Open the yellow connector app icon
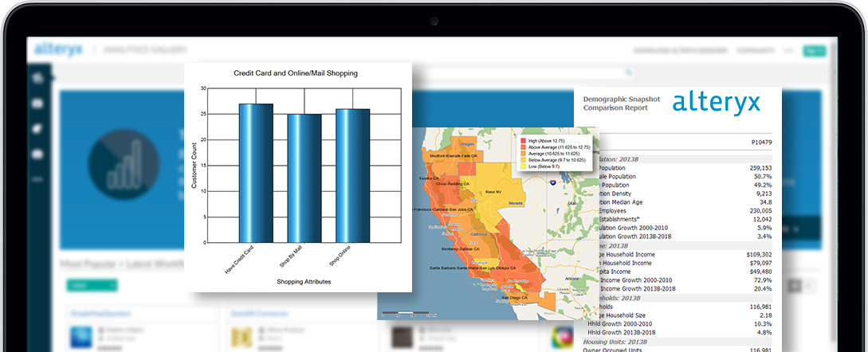This screenshot has width=868, height=352. 242,337
